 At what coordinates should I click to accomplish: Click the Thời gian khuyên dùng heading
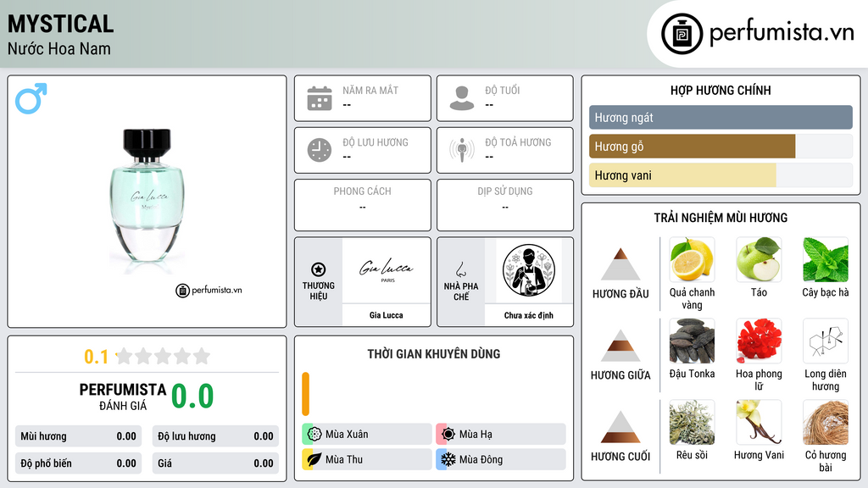[434, 354]
